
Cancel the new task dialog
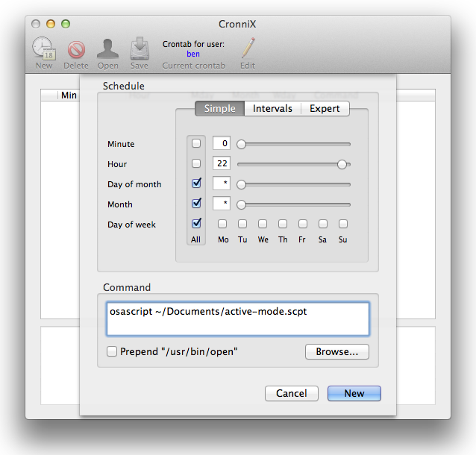click(292, 393)
